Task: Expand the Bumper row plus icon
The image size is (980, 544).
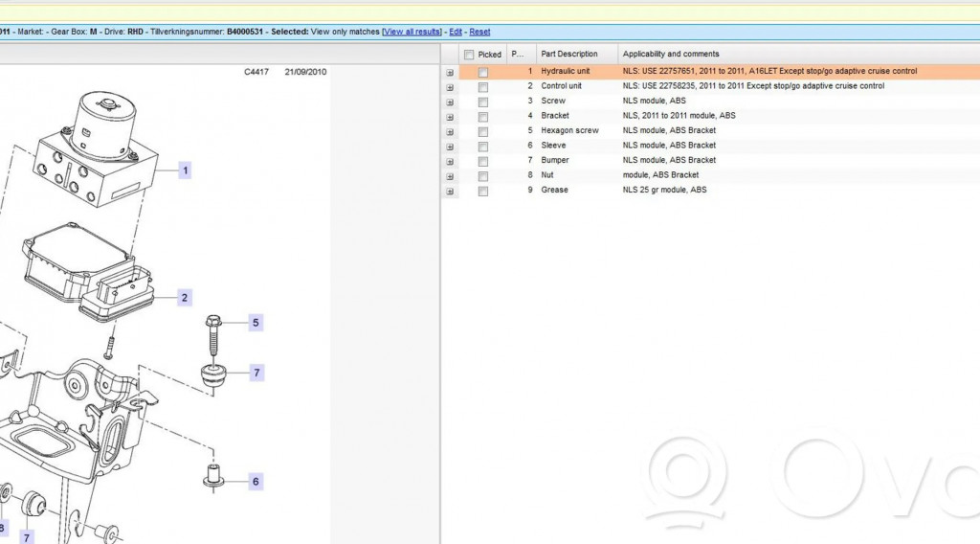Action: 449,161
